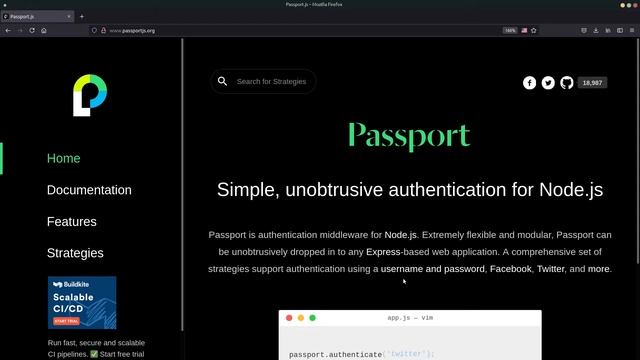The image size is (640, 360).
Task: Click the page vertical scrollbar
Action: [638, 151]
